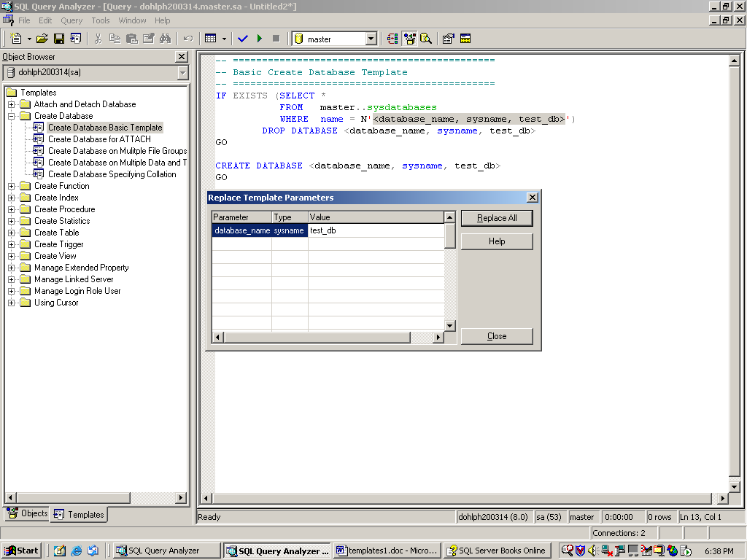Save the query with the floppy disk icon

click(x=59, y=39)
